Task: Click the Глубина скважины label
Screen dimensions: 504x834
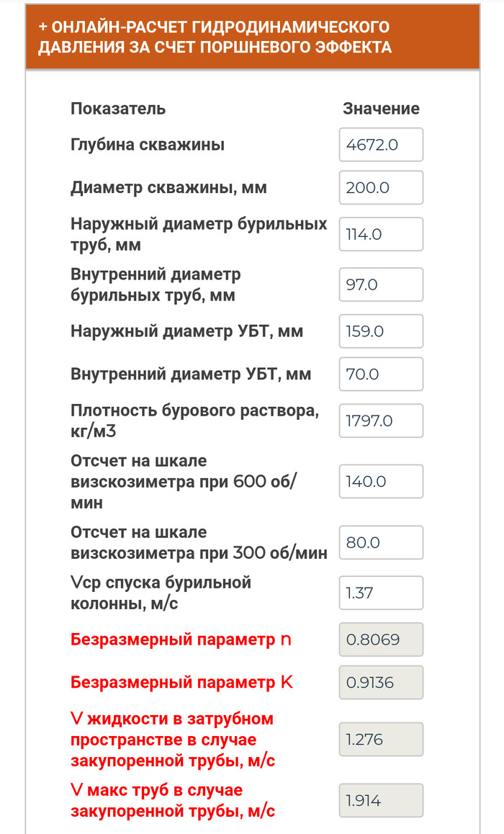Action: [148, 145]
